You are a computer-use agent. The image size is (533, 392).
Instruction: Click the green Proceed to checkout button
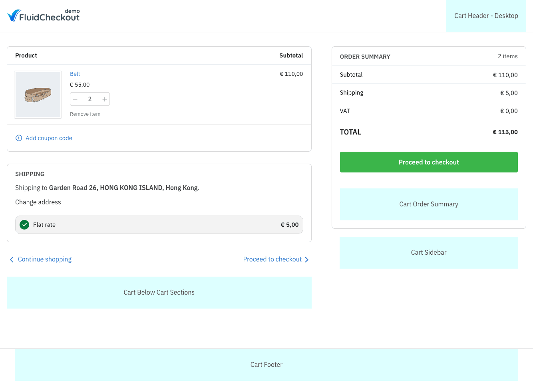point(428,162)
